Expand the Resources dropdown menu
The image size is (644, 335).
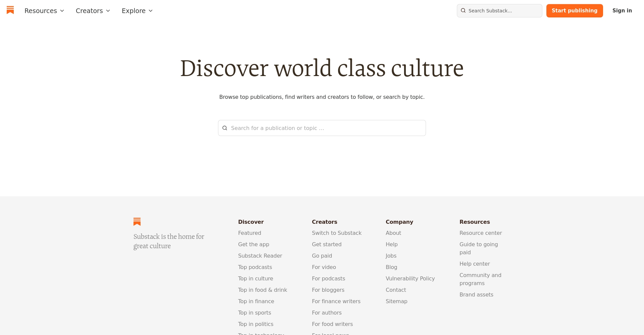coord(44,11)
